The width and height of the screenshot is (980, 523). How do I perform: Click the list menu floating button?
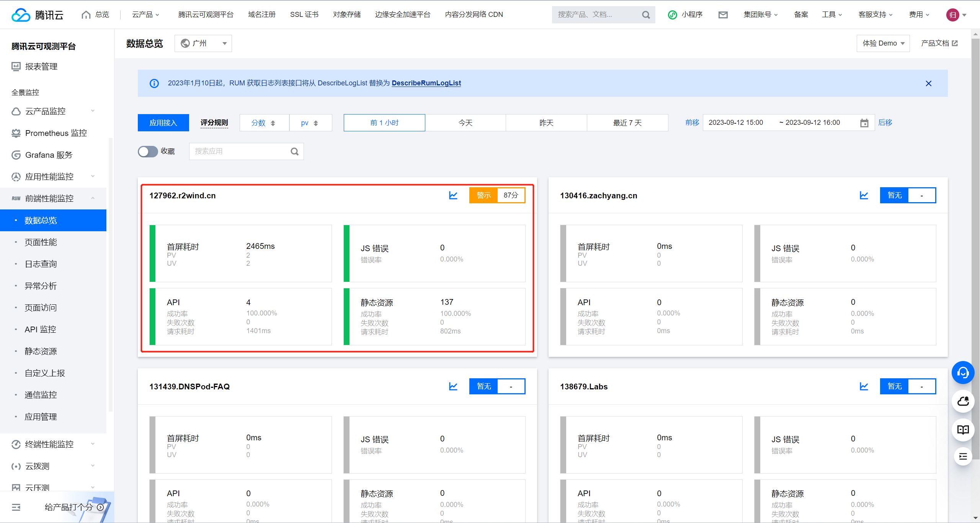(x=963, y=456)
